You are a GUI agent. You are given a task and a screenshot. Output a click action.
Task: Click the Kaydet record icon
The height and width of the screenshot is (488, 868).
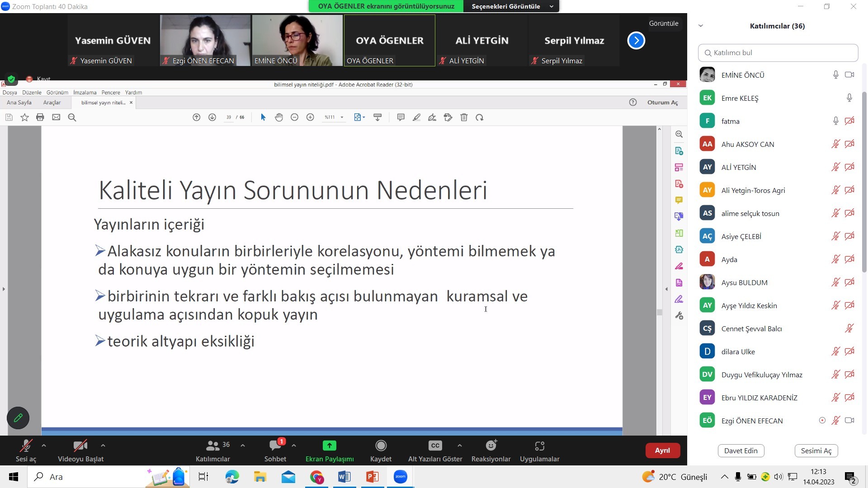pos(381,446)
